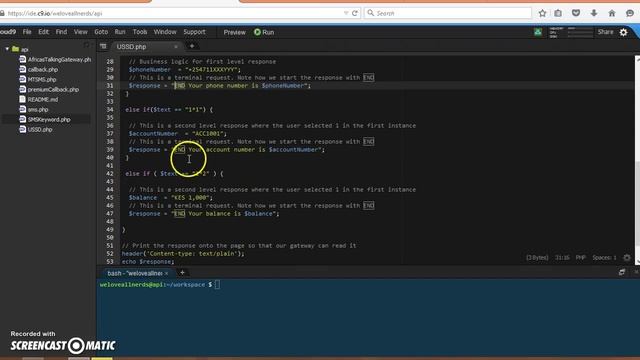Open the Edit menu

[43, 32]
